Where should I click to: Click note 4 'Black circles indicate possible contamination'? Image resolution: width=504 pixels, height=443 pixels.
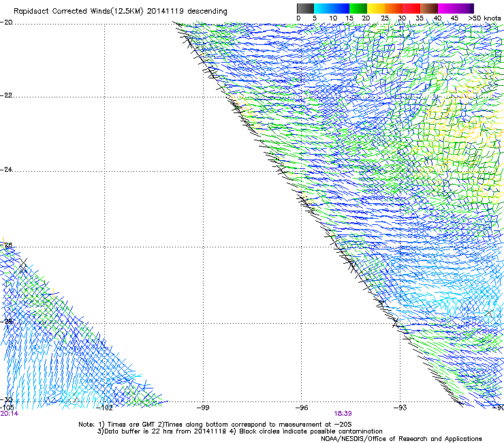point(306,431)
